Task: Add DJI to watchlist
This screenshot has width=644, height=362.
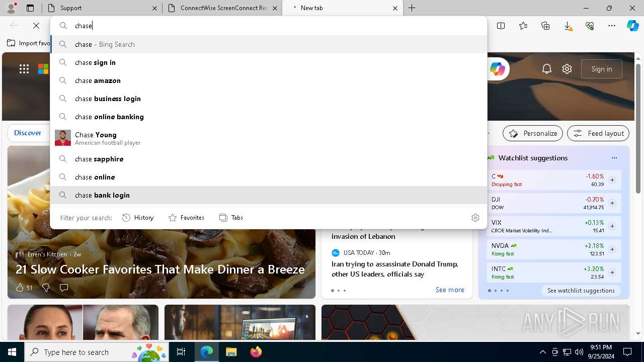Action: [x=612, y=203]
